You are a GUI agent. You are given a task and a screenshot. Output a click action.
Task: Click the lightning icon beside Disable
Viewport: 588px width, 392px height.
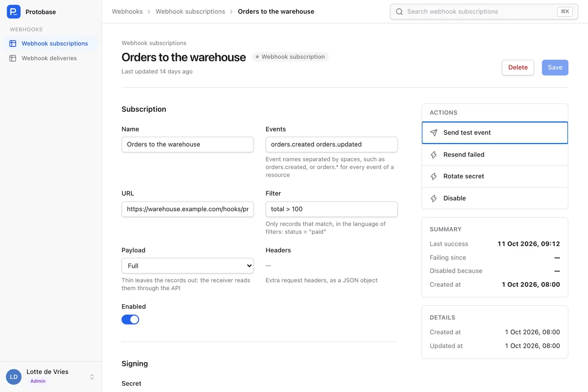point(434,199)
